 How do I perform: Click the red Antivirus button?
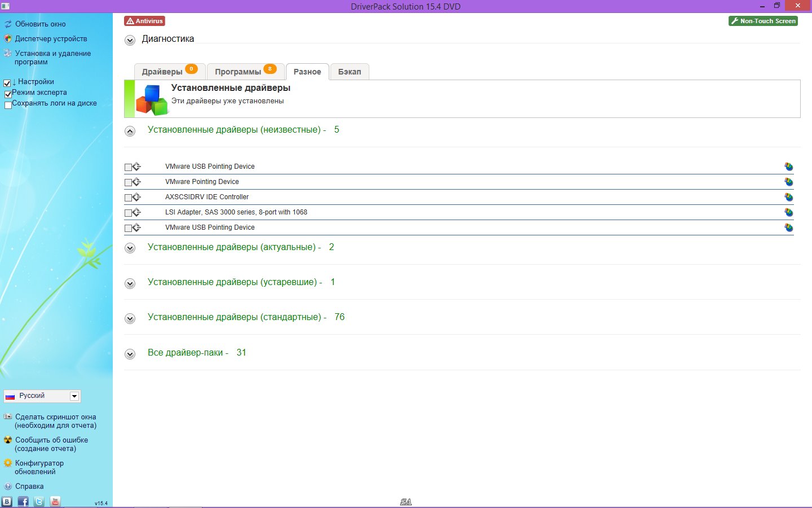[x=145, y=21]
